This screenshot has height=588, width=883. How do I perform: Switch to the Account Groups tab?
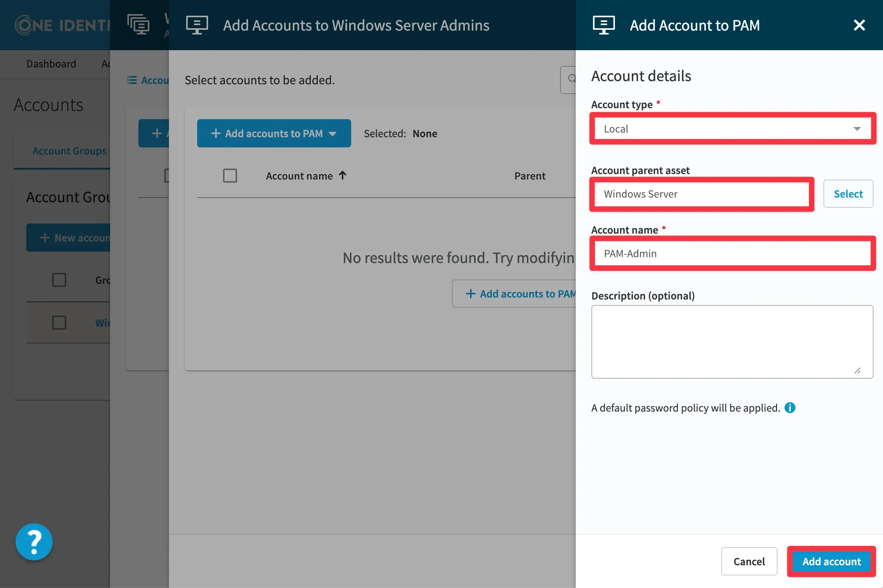(x=69, y=151)
